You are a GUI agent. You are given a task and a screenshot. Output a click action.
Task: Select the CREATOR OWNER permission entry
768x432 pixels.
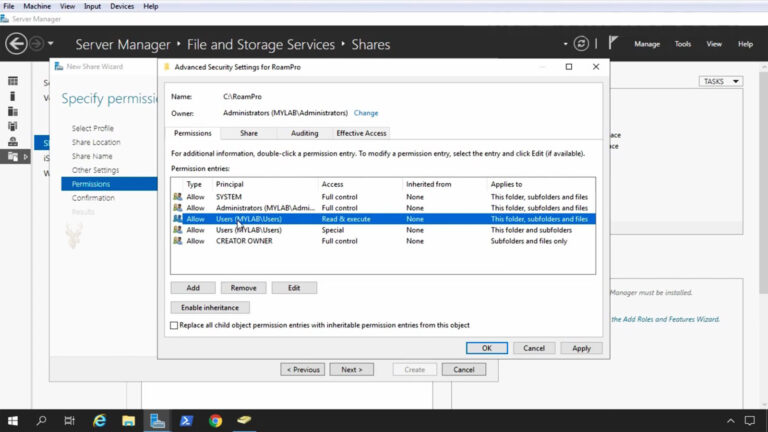[x=383, y=241]
